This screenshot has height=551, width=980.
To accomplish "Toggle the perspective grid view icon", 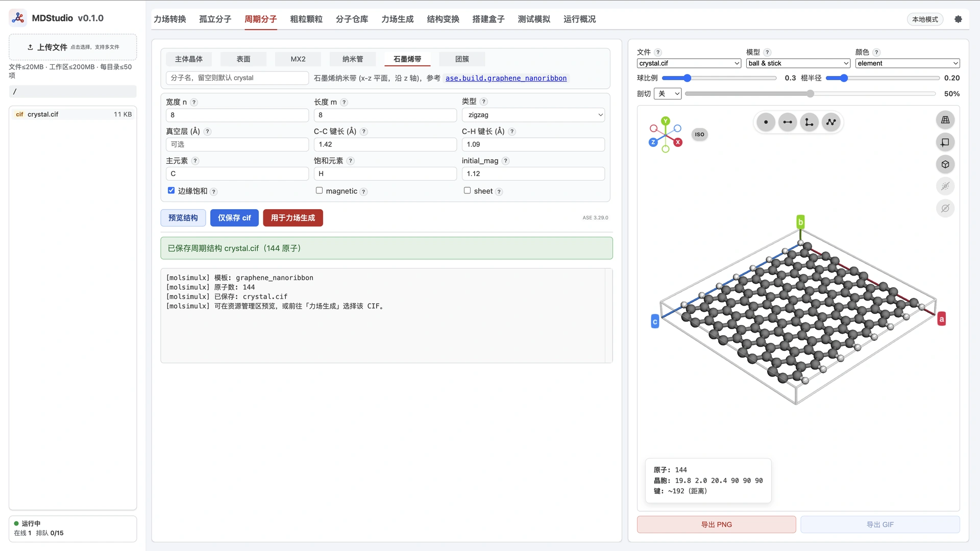I will click(945, 120).
